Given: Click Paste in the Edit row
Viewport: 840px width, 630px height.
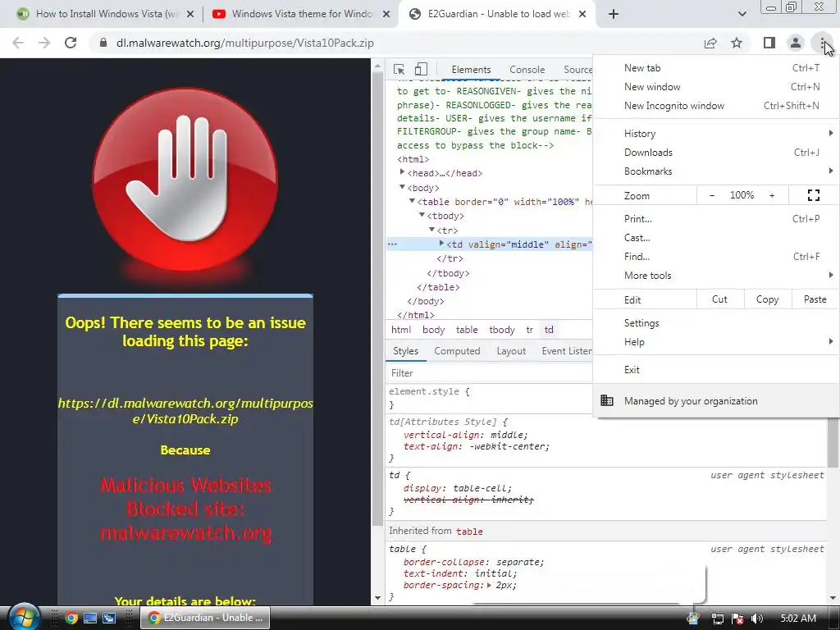Looking at the screenshot, I should coord(815,300).
